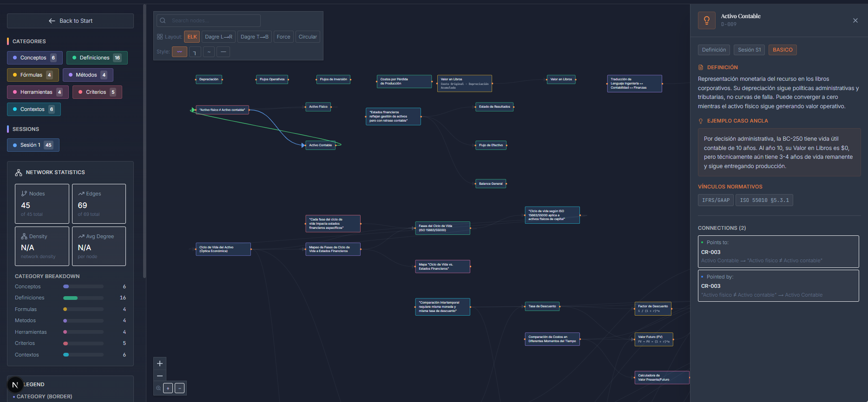
Task: Zoom out with the large minus control
Action: click(x=160, y=376)
